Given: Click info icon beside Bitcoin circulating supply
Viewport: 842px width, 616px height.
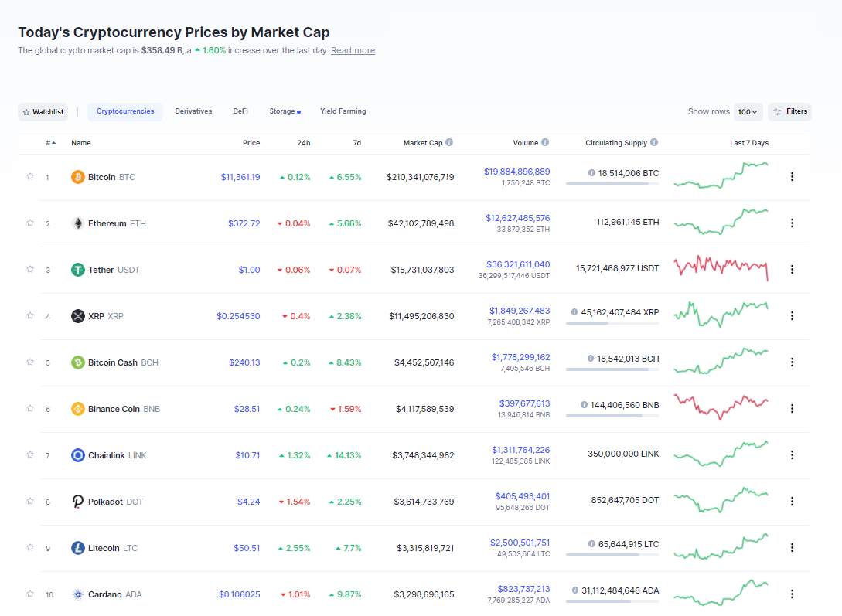Looking at the screenshot, I should click(x=591, y=173).
